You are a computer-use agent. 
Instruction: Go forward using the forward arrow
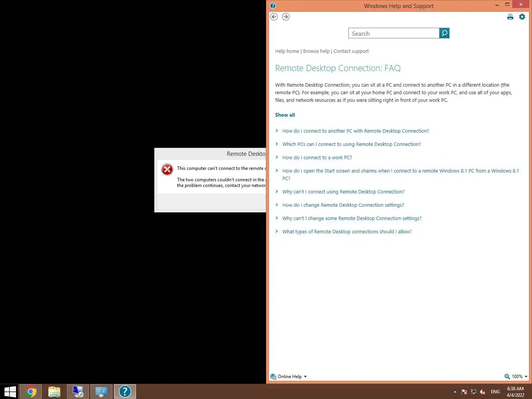(286, 17)
